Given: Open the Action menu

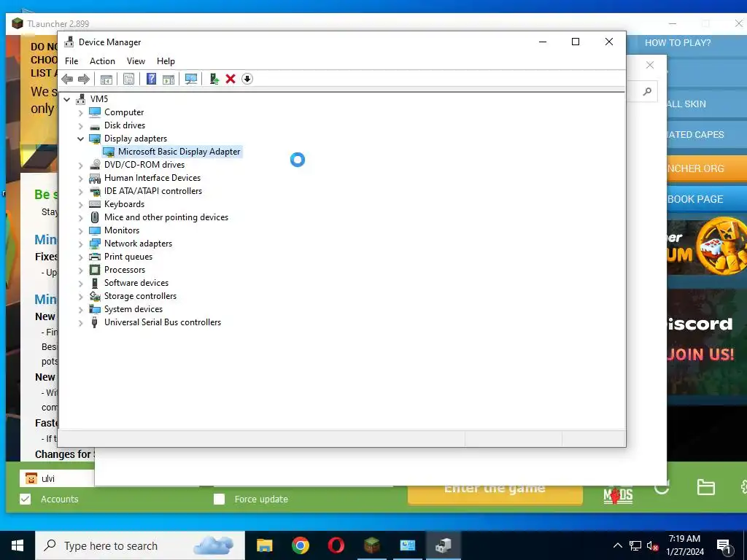Looking at the screenshot, I should 102,61.
